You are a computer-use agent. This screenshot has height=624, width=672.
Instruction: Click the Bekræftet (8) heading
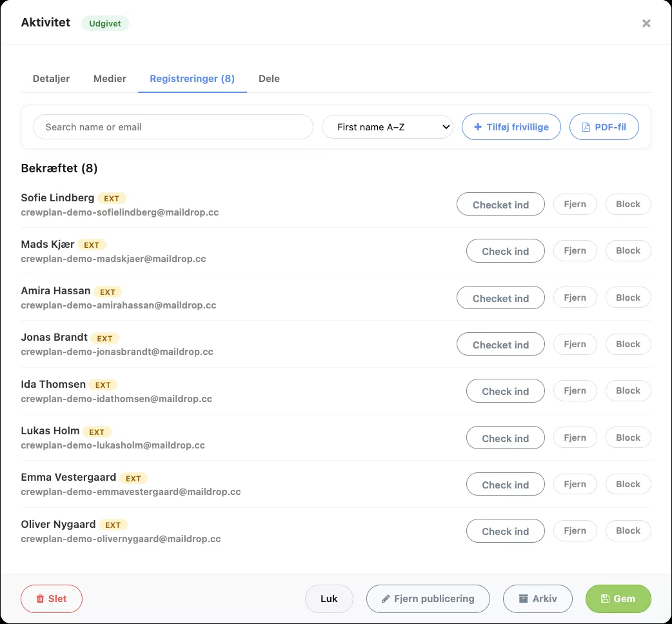tap(59, 168)
